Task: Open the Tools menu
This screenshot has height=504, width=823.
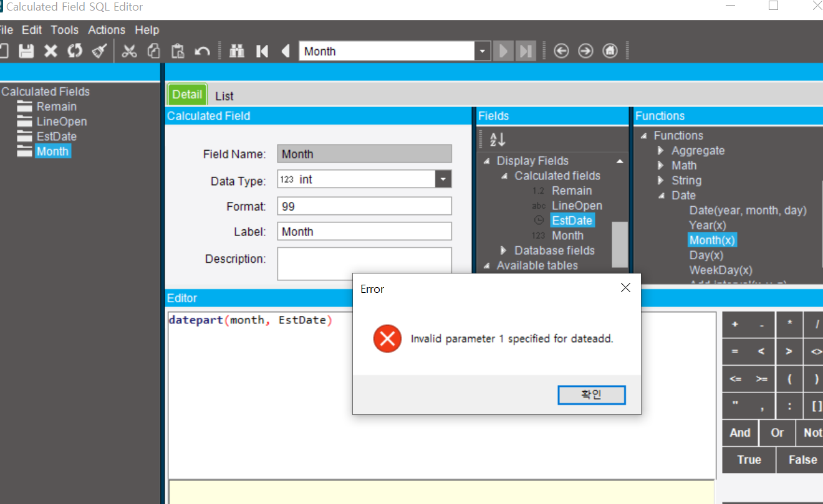Action: coord(65,30)
